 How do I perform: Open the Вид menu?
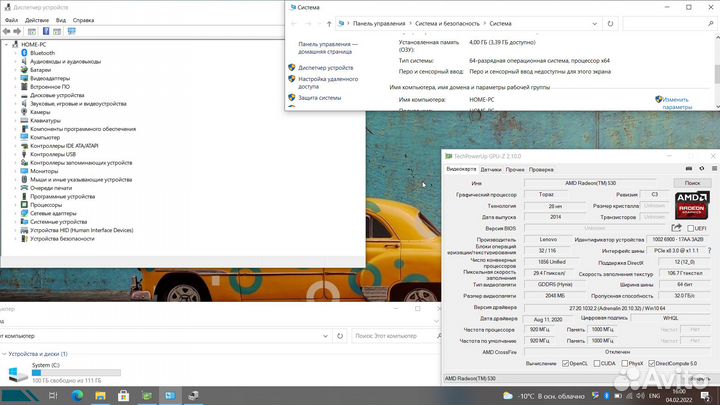(x=61, y=20)
